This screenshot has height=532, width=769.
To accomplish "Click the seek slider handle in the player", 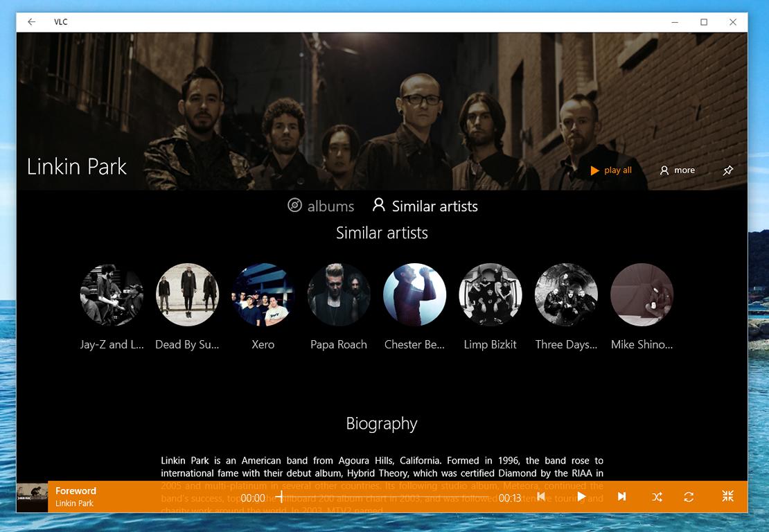I will [280, 497].
